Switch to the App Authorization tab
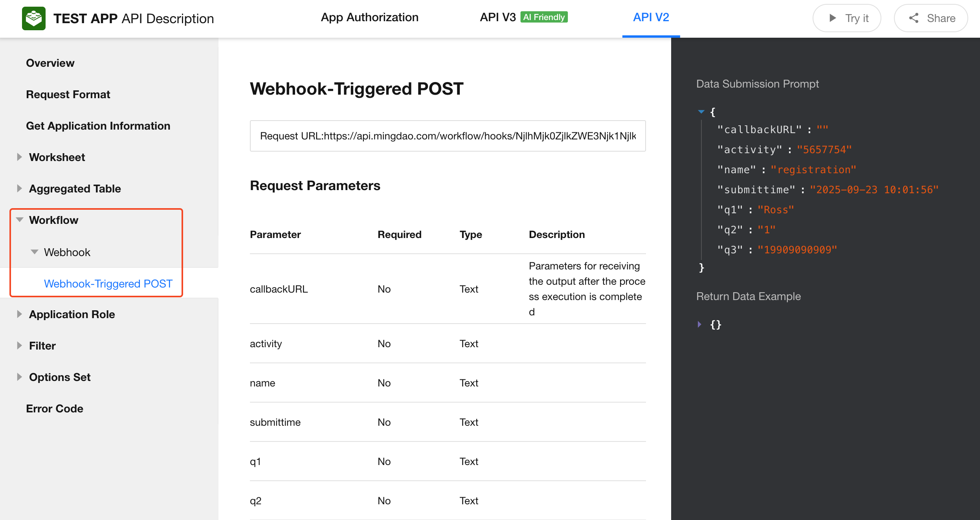Screen dimensions: 980x520 tap(369, 17)
